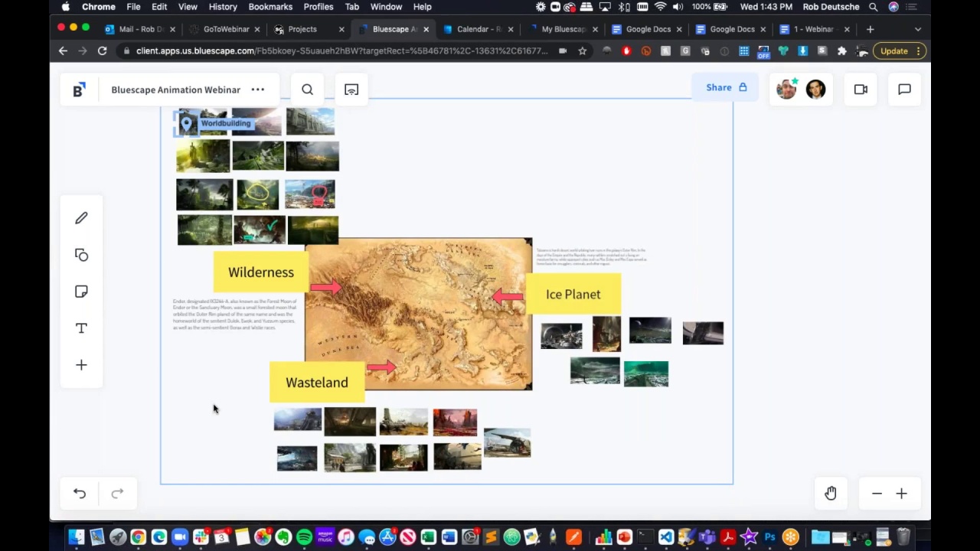Open Photoshop from the dock
The image size is (980, 551).
pos(770,537)
